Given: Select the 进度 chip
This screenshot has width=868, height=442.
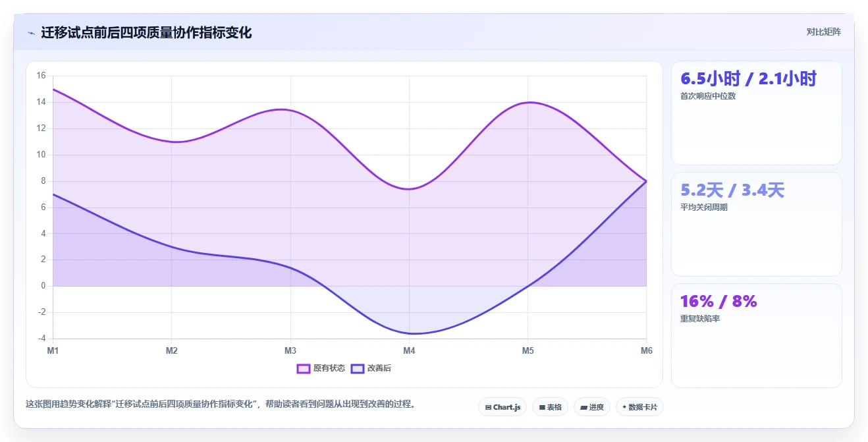Looking at the screenshot, I should [x=592, y=407].
